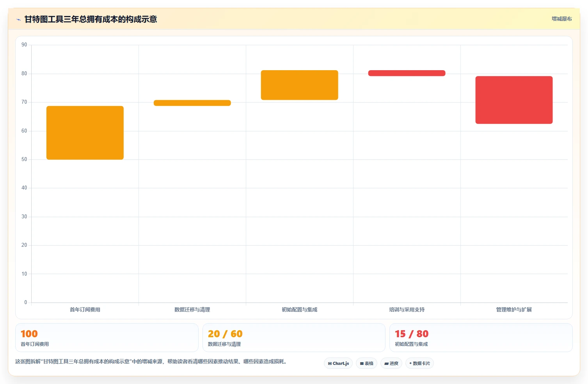The image size is (588, 384).
Task: Click the stat value 100
Action: [x=29, y=334]
